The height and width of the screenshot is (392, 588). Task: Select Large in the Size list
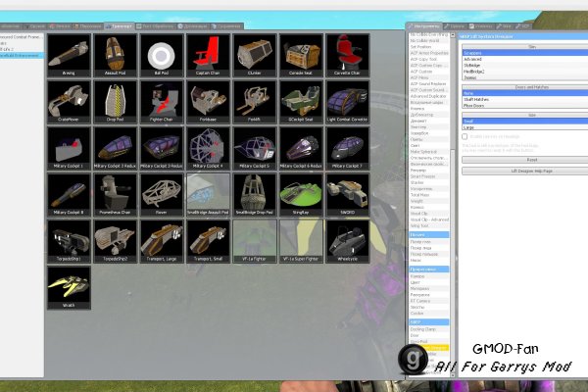point(525,127)
